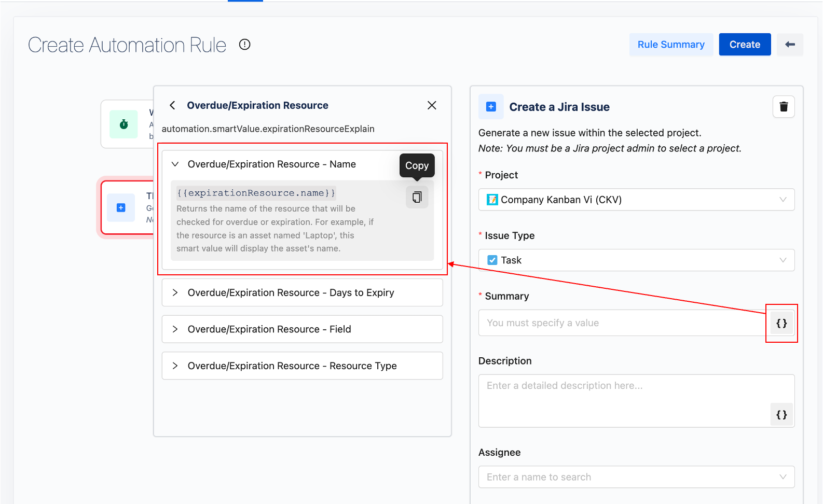Image resolution: width=823 pixels, height=504 pixels.
Task: Click the copy smart value icon
Action: pos(417,197)
